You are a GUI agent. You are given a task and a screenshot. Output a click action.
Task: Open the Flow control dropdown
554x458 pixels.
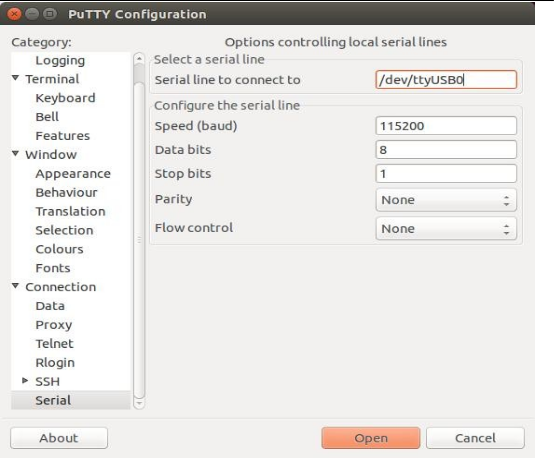point(446,229)
